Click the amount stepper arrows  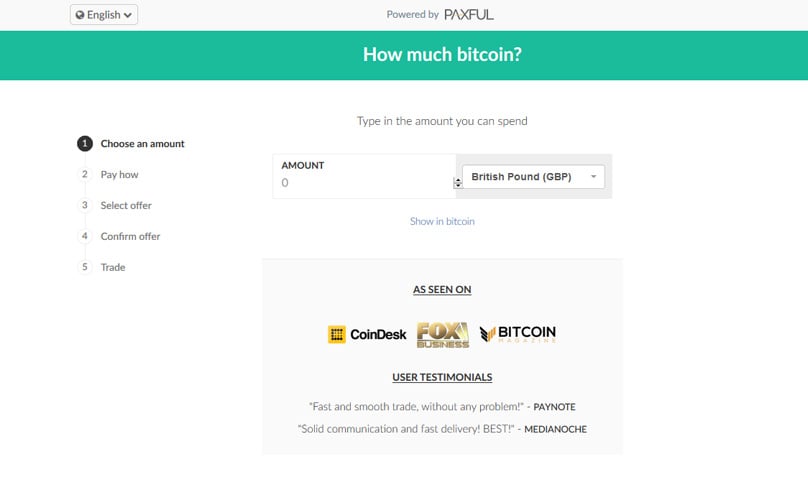pos(458,183)
